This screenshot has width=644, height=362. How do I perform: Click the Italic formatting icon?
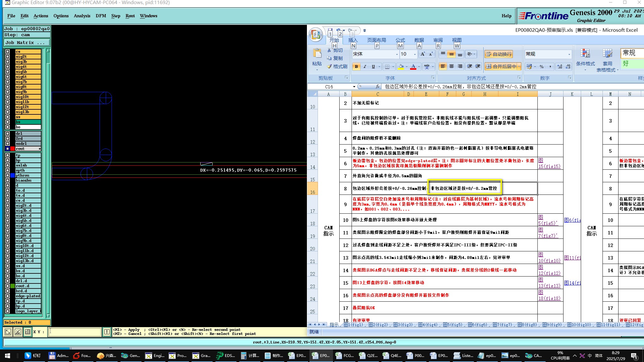pos(365,67)
